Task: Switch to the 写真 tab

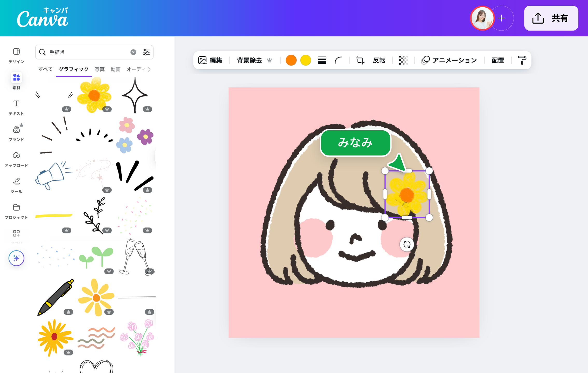Action: pyautogui.click(x=100, y=69)
